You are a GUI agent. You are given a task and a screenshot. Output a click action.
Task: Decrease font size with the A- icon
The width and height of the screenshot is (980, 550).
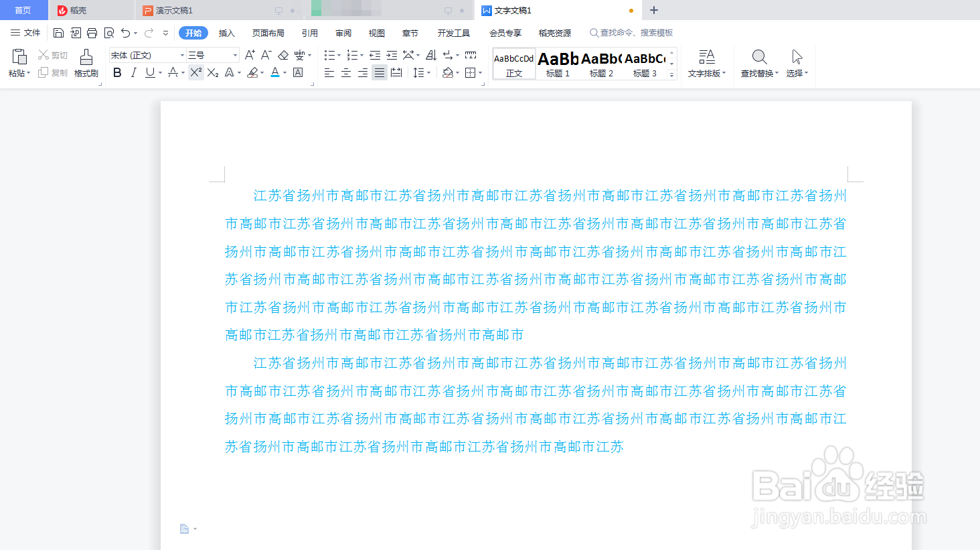[266, 55]
